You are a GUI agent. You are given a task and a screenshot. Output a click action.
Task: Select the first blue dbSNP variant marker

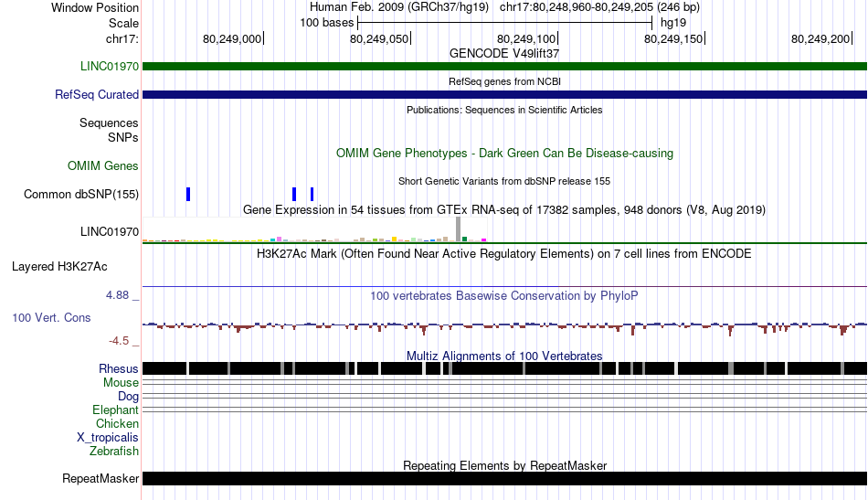pos(188,195)
